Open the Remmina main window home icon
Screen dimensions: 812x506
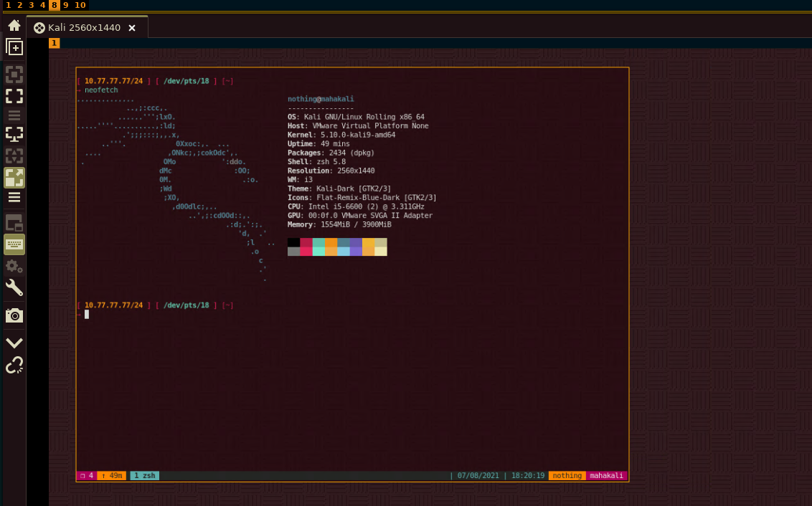click(14, 25)
